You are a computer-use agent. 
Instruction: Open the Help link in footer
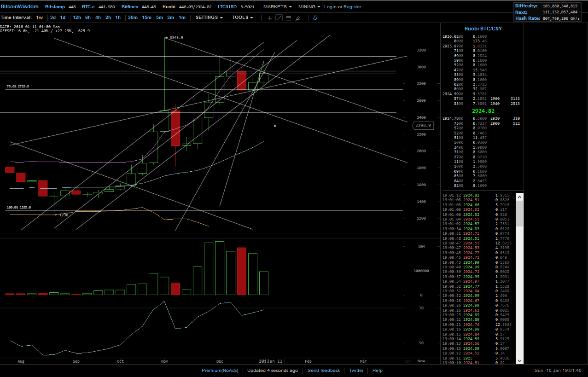coord(378,371)
